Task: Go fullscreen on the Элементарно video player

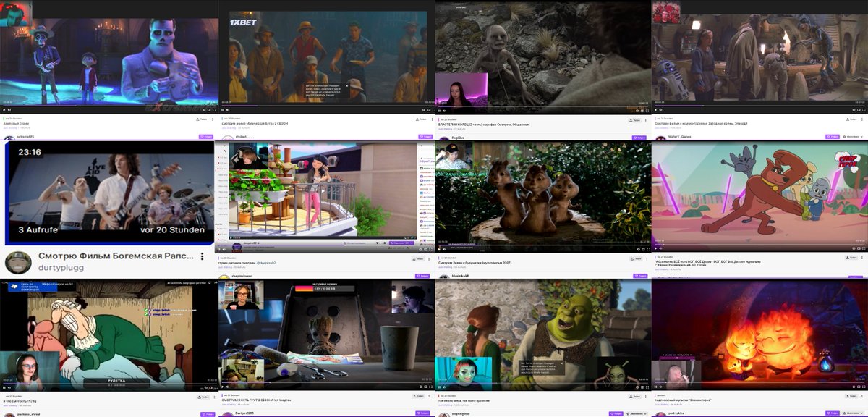Action: click(864, 387)
